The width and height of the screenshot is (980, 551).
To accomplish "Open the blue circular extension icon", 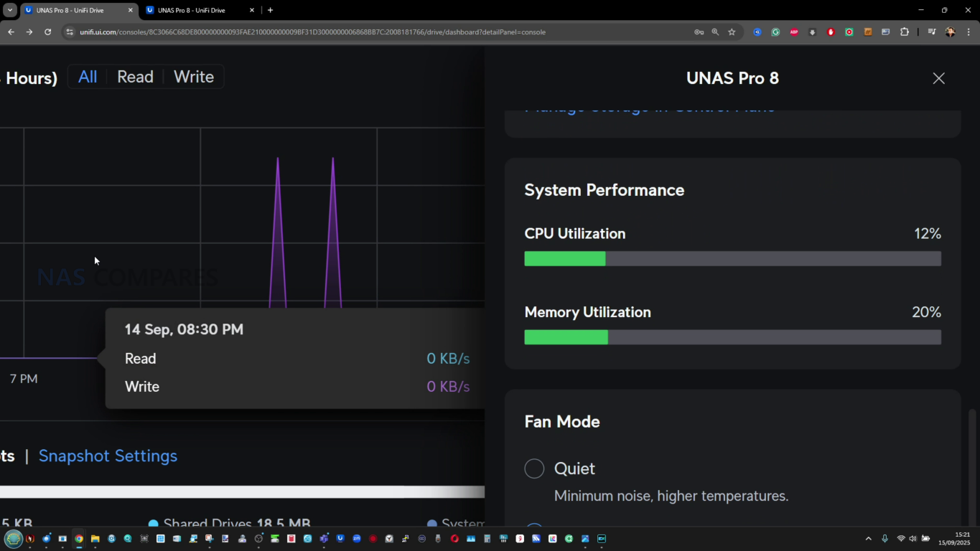I will 757,32.
